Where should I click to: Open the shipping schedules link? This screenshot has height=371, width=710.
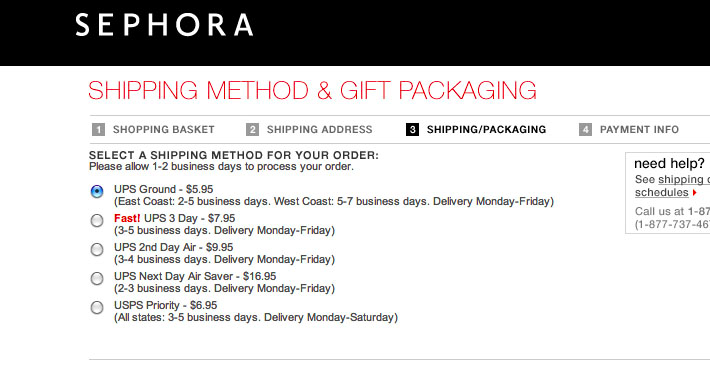(x=672, y=186)
